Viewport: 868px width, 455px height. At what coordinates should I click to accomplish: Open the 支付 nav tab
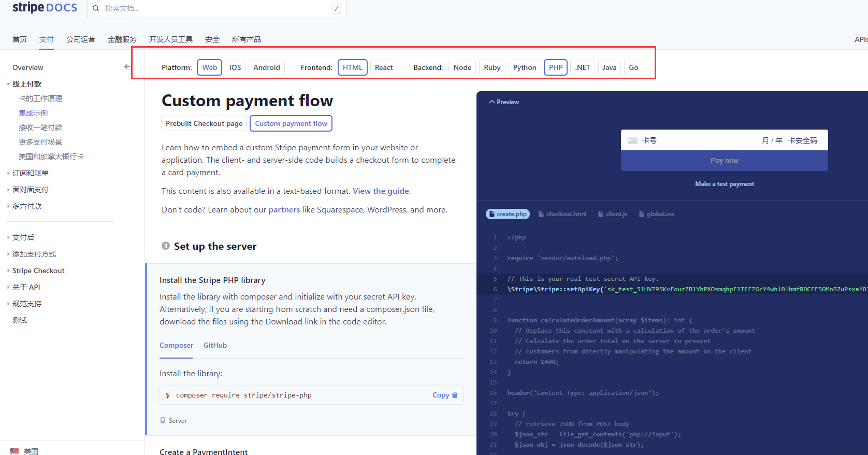pos(47,39)
